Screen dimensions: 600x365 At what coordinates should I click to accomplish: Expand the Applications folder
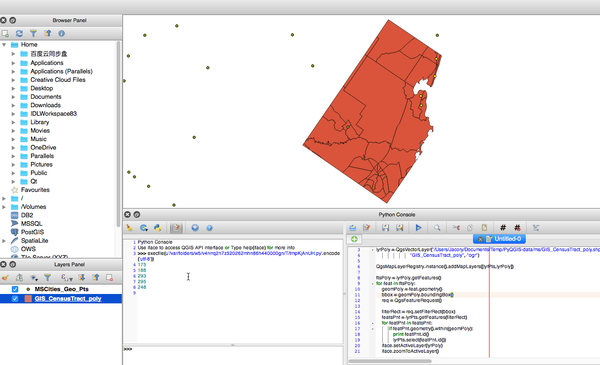pyautogui.click(x=13, y=63)
